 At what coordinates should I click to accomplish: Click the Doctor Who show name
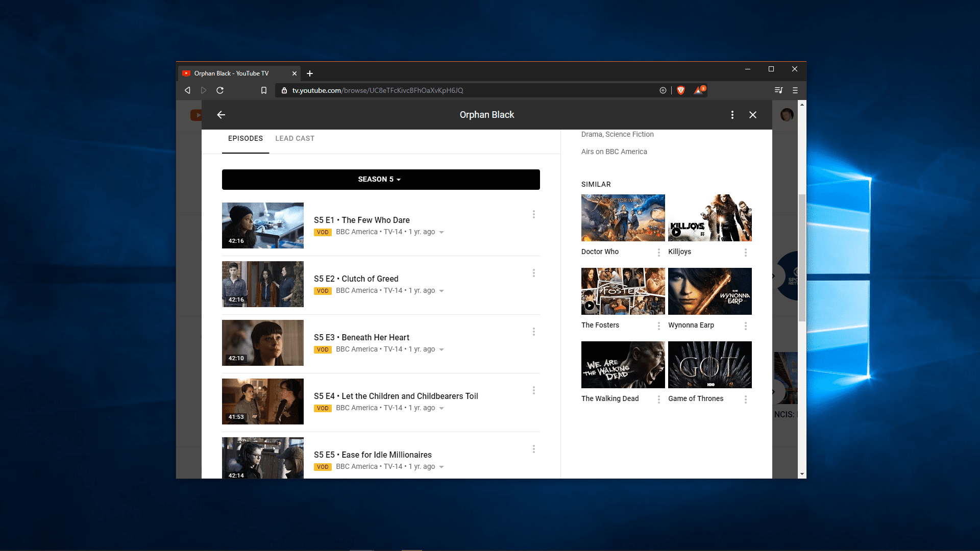(x=600, y=252)
